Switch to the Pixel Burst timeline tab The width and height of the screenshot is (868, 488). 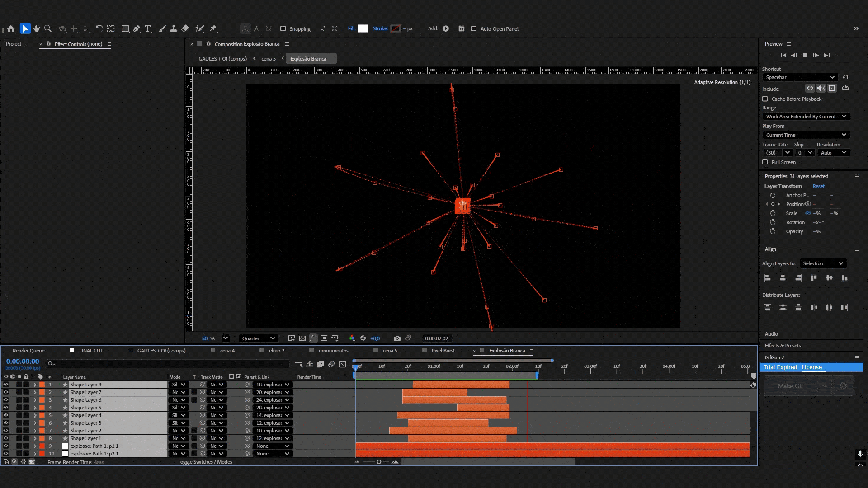coord(443,351)
